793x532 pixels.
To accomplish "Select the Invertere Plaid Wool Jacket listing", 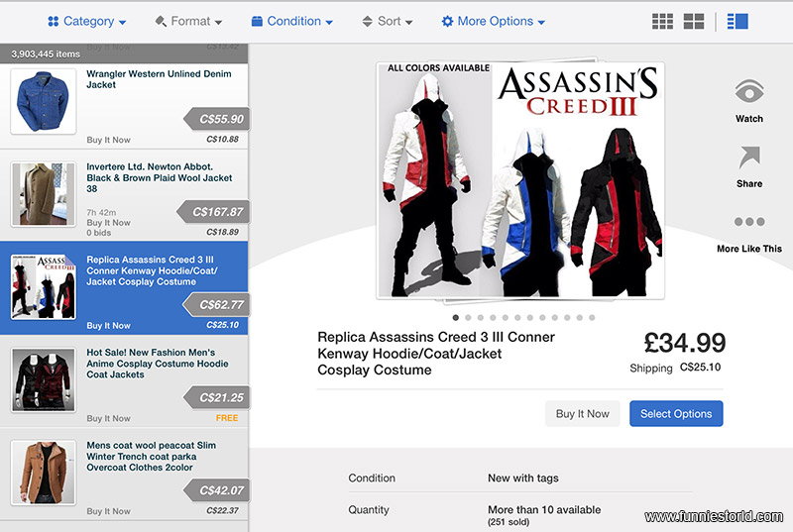I will [x=124, y=195].
